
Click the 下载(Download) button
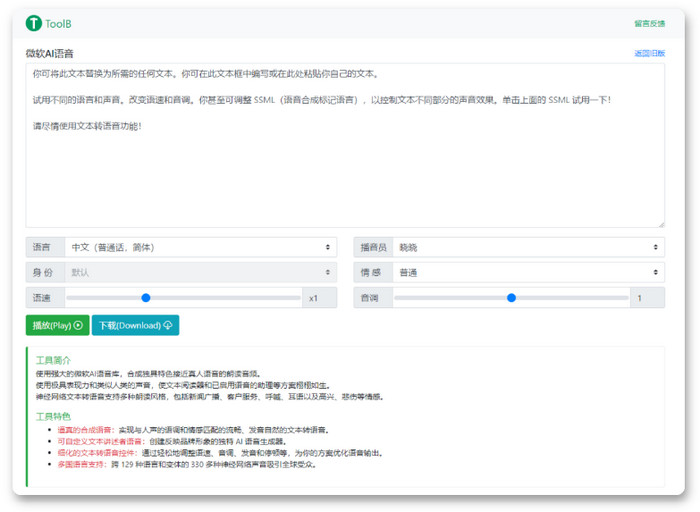[135, 325]
